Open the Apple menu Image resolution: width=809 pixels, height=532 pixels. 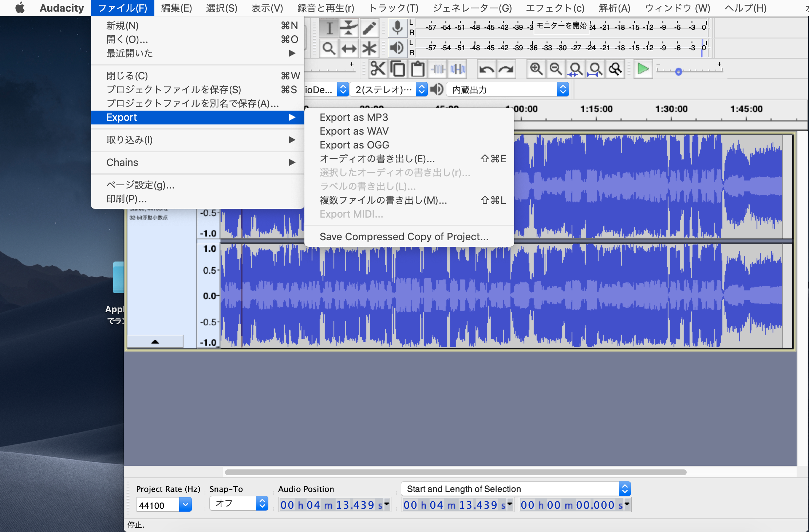20,8
